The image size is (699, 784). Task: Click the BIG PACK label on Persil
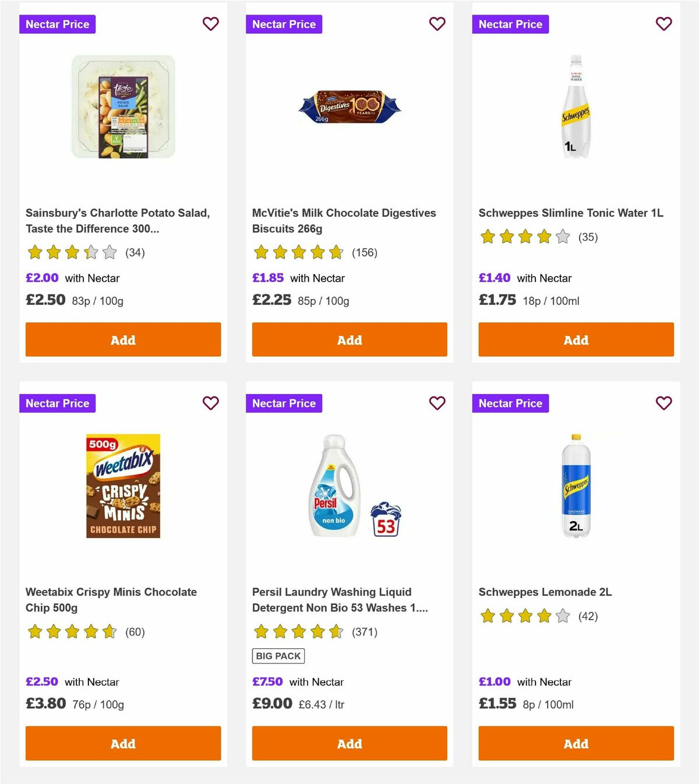point(278,655)
